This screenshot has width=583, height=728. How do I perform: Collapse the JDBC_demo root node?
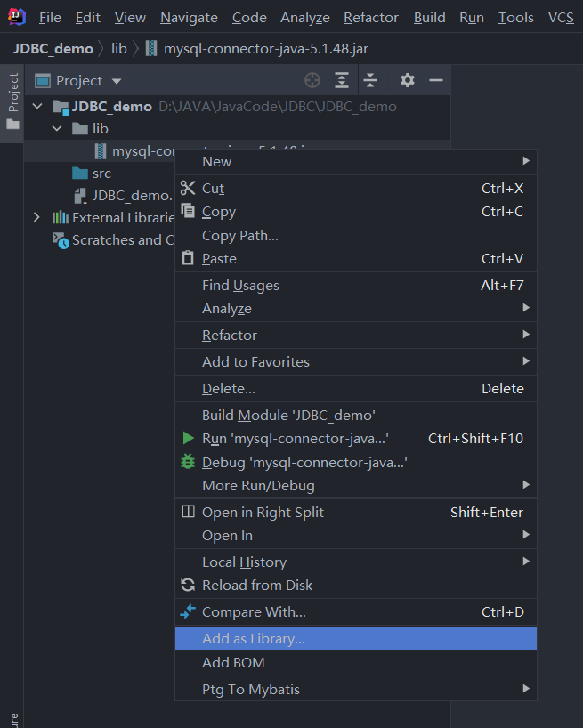tap(37, 106)
